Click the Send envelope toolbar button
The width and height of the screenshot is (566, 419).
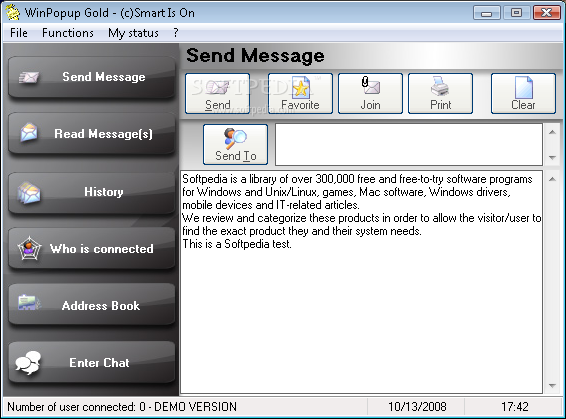[217, 93]
